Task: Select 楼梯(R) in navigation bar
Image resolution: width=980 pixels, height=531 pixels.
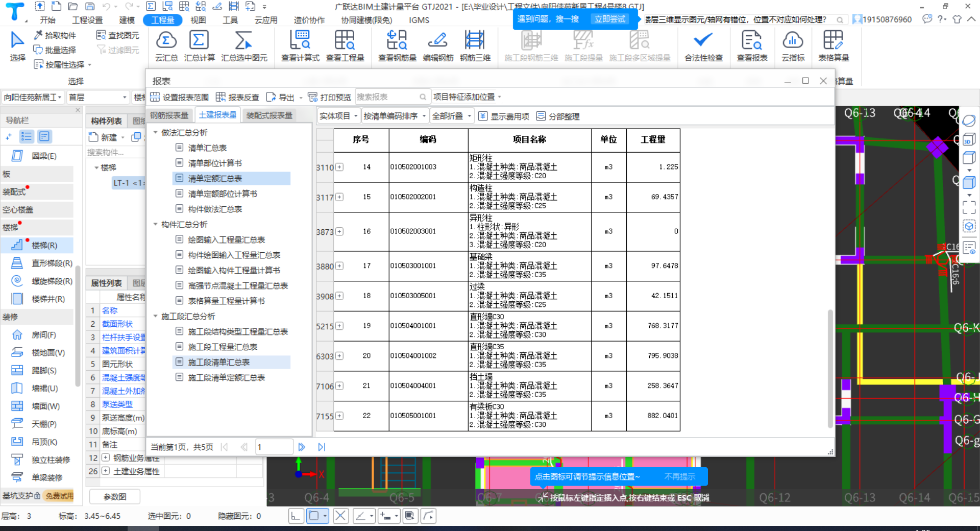Action: [37, 246]
